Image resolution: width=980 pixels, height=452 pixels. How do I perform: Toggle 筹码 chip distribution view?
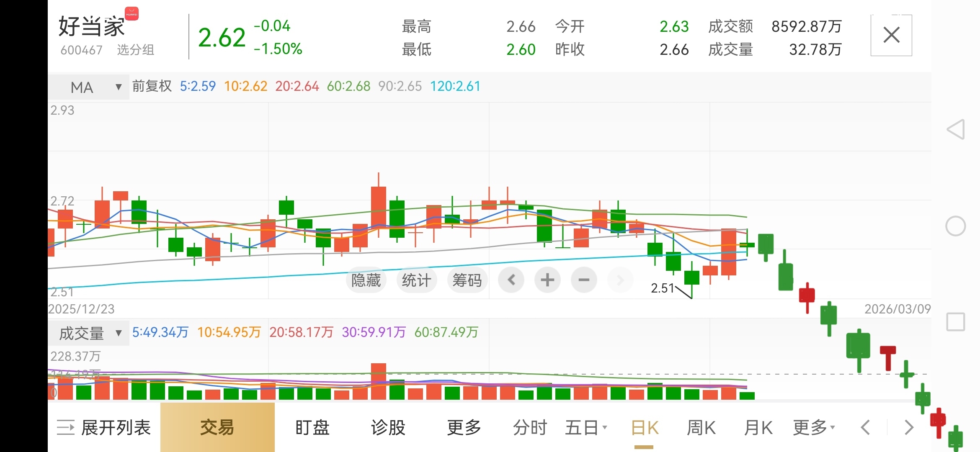click(467, 280)
